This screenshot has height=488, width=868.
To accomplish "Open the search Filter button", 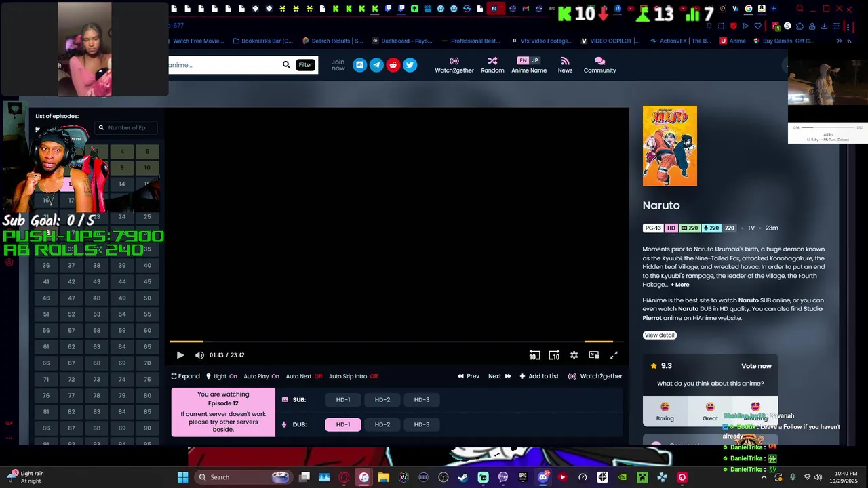I will 305,65.
